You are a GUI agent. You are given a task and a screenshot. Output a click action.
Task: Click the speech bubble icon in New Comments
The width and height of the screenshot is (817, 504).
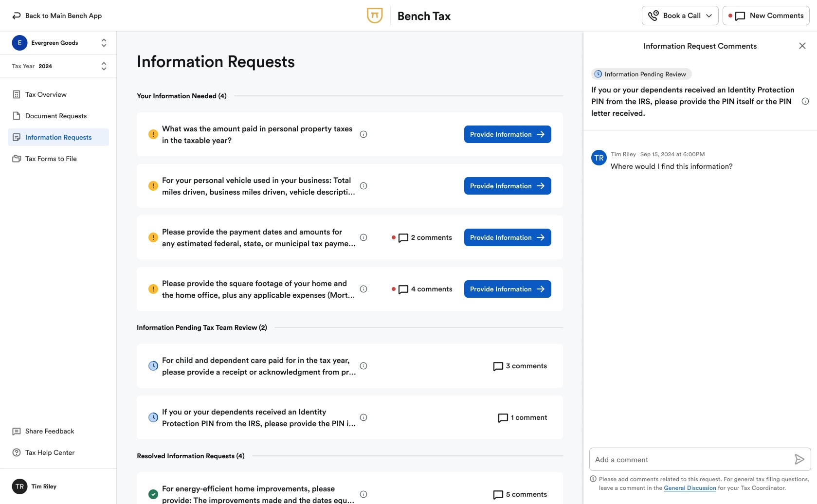[x=740, y=16]
